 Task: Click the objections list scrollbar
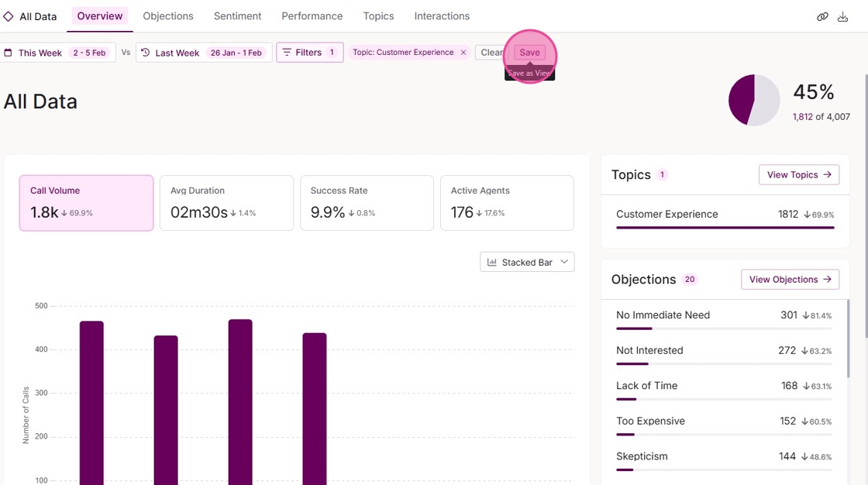pyautogui.click(x=847, y=339)
